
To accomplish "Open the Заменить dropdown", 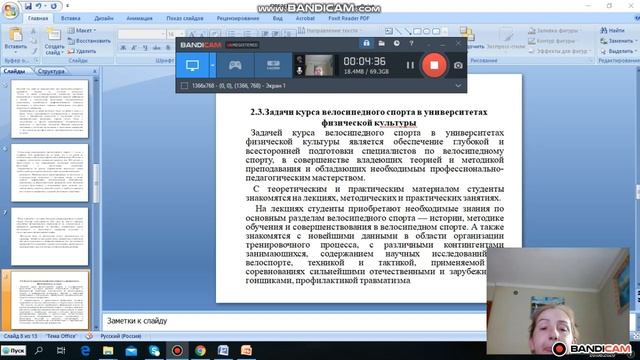I will [x=618, y=41].
